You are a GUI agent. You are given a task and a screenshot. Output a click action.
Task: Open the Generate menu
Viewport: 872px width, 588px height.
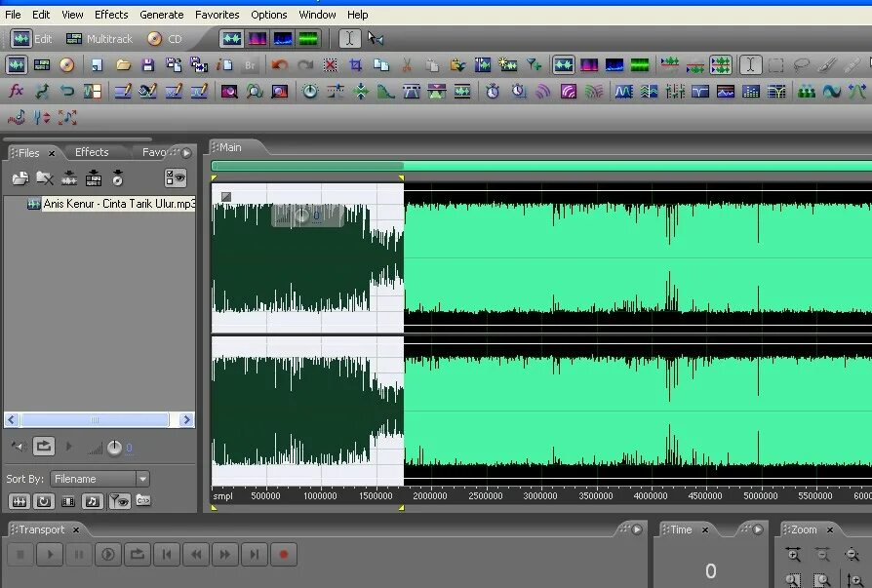pyautogui.click(x=161, y=15)
